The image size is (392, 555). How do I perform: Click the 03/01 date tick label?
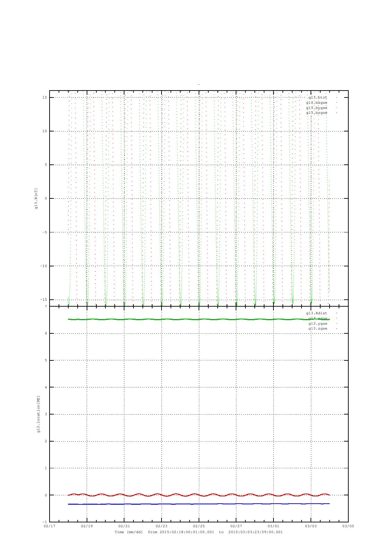point(273,526)
